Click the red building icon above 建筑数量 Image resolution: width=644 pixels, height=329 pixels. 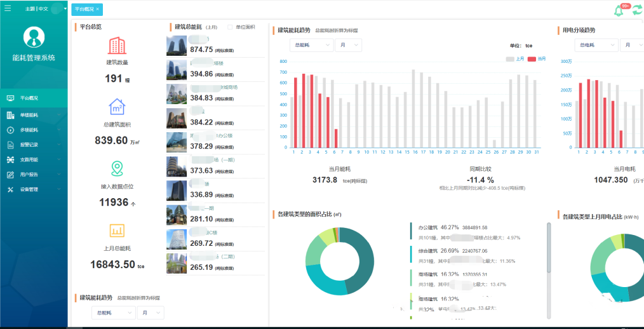point(117,46)
